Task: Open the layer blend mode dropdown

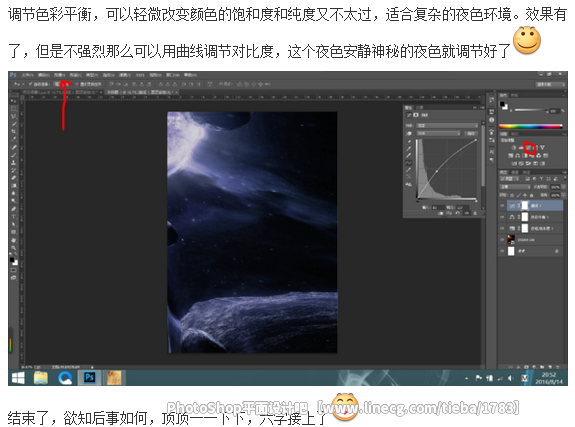Action: coord(515,187)
